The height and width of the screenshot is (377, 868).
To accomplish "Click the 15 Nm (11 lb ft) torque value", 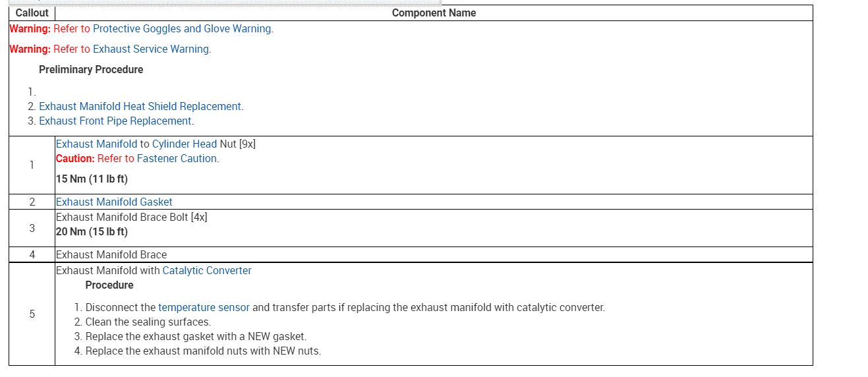I will 92,181.
